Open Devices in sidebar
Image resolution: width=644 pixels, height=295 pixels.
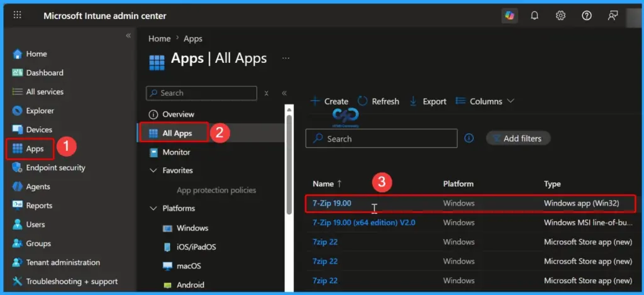click(32, 130)
